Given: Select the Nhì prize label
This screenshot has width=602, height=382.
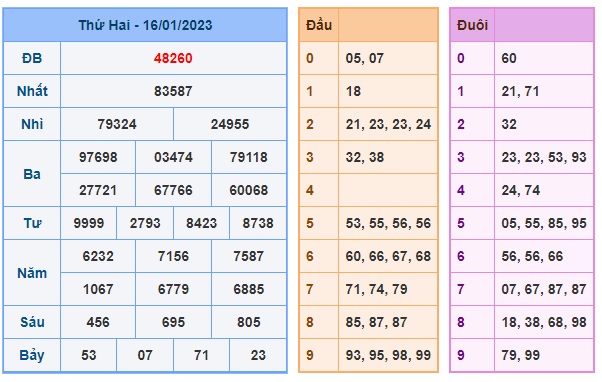Looking at the screenshot, I should point(32,124).
